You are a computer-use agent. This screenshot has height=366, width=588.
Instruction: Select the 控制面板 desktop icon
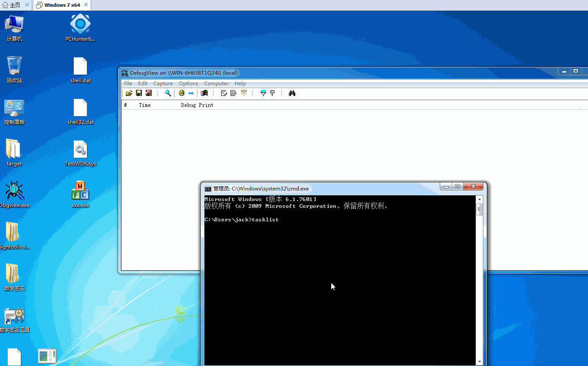point(14,112)
